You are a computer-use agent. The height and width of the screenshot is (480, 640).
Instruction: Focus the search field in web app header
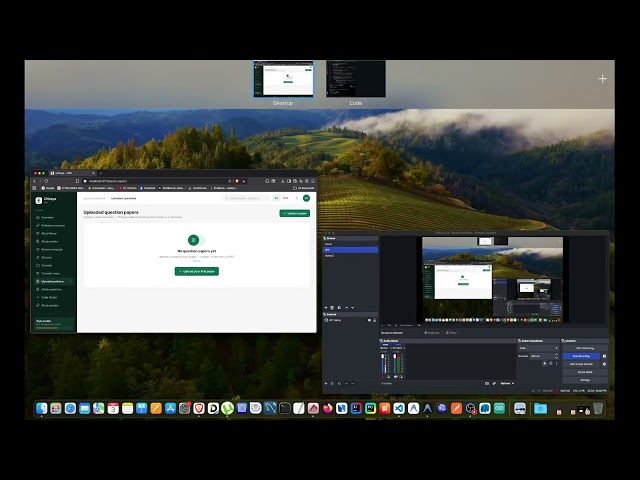tap(246, 198)
